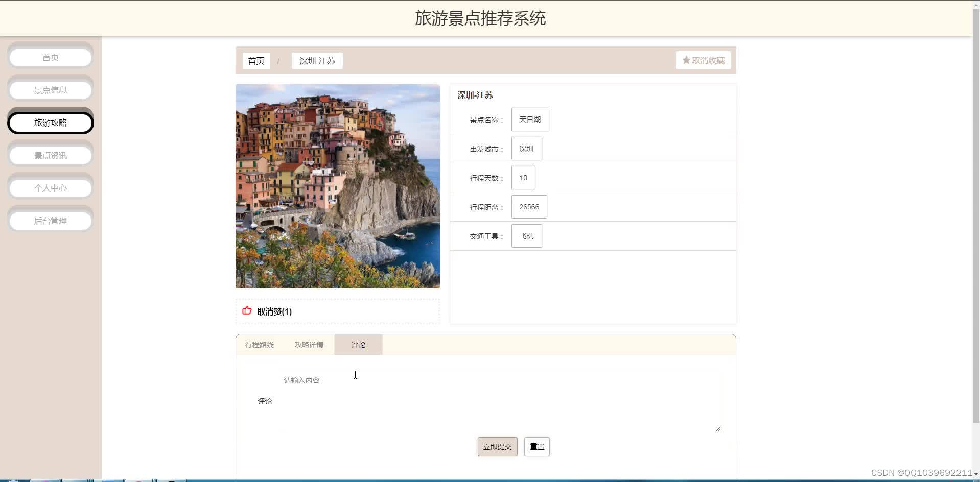Go to 景点信息 sidebar item
980x482 pixels.
click(x=50, y=90)
